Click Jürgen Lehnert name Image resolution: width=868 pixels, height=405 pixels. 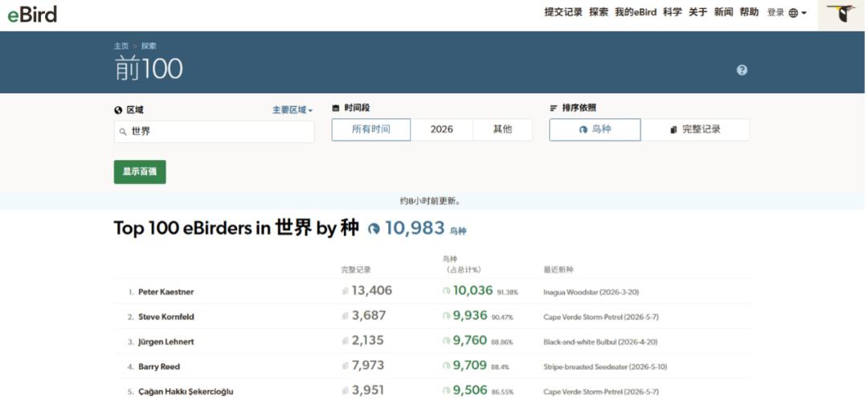click(166, 342)
